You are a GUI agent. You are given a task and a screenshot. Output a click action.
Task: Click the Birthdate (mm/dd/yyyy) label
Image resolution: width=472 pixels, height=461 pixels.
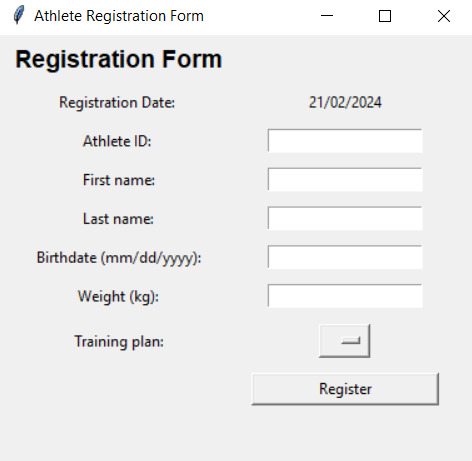119,258
